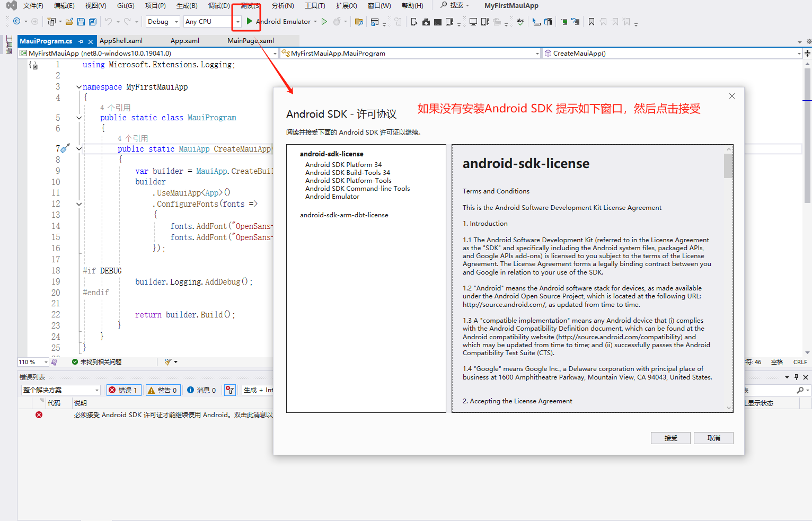Open the MyFirstMauiApp.MauiProgram type dropdown
The height and width of the screenshot is (521, 812).
[410, 54]
